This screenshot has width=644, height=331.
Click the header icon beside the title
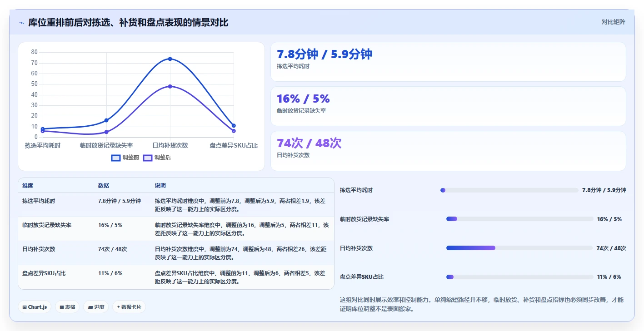21,23
